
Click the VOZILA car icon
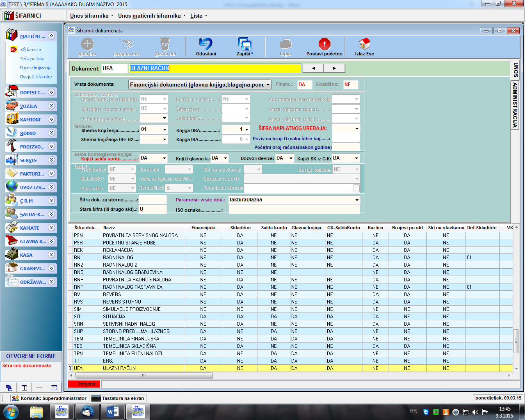click(x=11, y=105)
